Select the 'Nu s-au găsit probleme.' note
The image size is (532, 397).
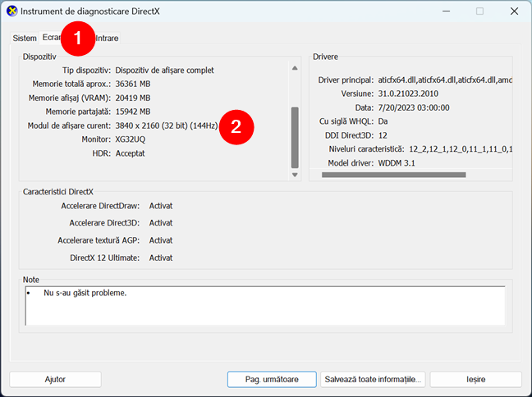click(85, 293)
